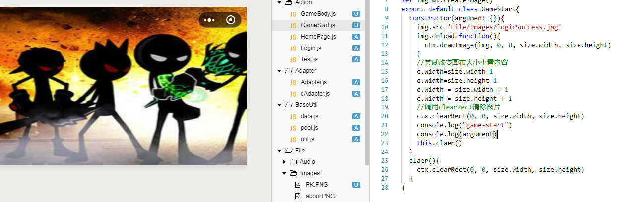Click the folder icon of Adapter
Image resolution: width=644 pixels, height=202 pixels.
click(x=288, y=71)
